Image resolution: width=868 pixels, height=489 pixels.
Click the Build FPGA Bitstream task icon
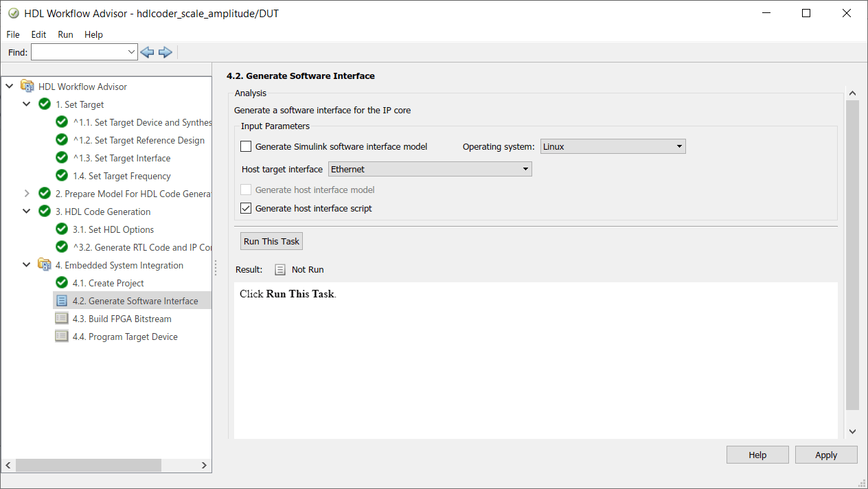click(x=62, y=319)
